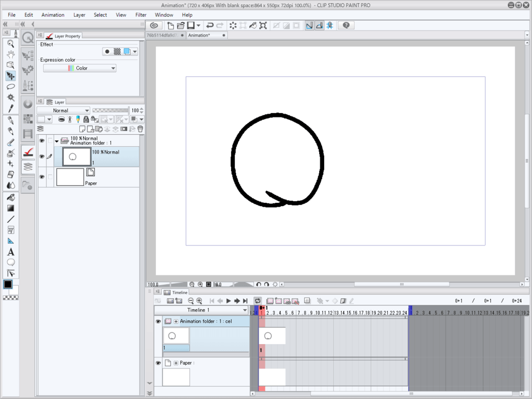This screenshot has height=399, width=532.
Task: Click the Undo arrow in command bar
Action: pyautogui.click(x=209, y=25)
